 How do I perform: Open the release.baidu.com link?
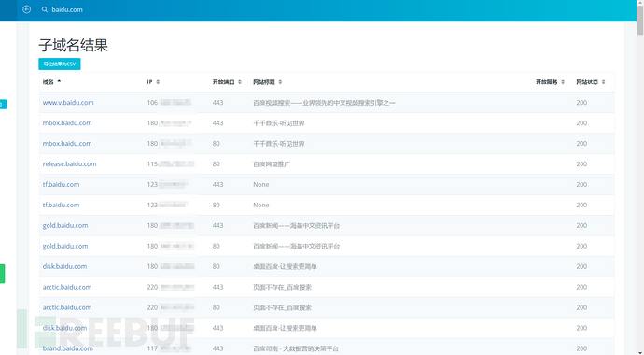click(x=69, y=163)
